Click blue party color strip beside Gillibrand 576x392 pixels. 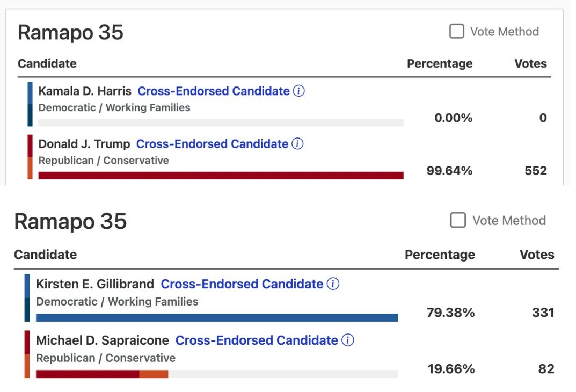click(x=27, y=293)
